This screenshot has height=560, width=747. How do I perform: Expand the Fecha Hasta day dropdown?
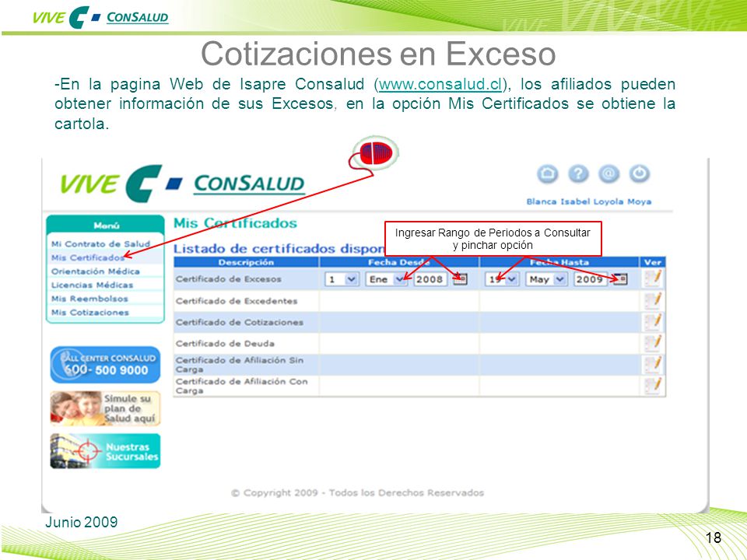[512, 279]
